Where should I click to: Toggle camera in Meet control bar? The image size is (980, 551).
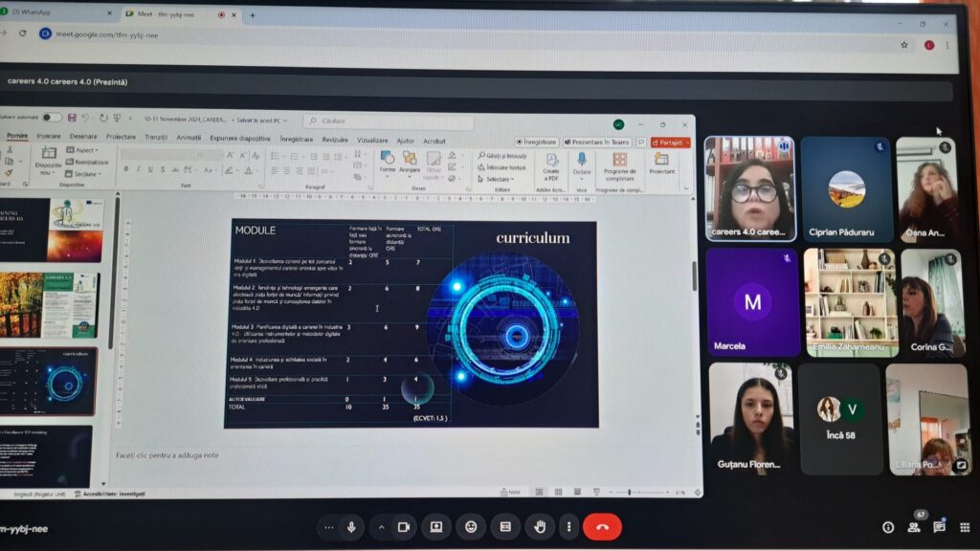(404, 527)
